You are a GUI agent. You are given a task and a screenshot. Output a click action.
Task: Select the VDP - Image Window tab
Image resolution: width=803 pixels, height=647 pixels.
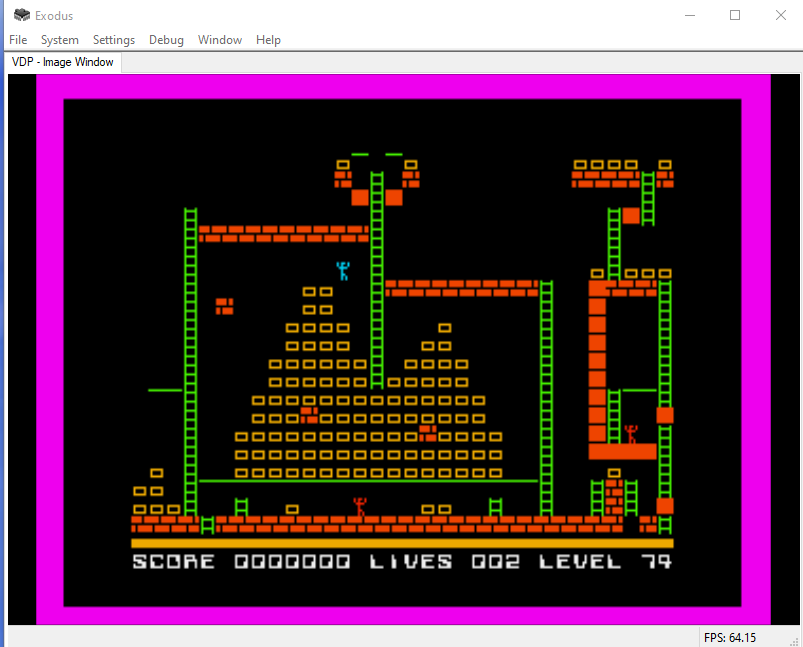click(x=62, y=62)
